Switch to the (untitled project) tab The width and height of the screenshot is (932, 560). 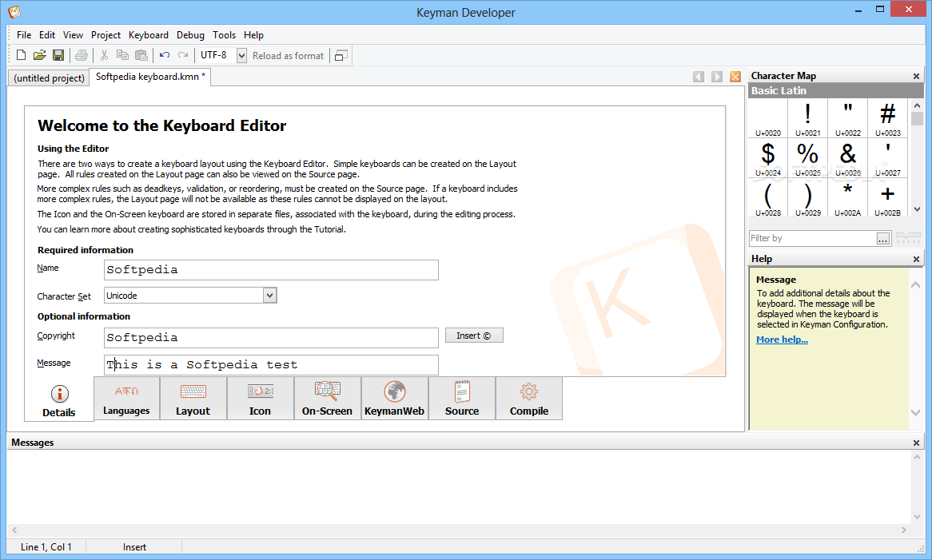49,77
